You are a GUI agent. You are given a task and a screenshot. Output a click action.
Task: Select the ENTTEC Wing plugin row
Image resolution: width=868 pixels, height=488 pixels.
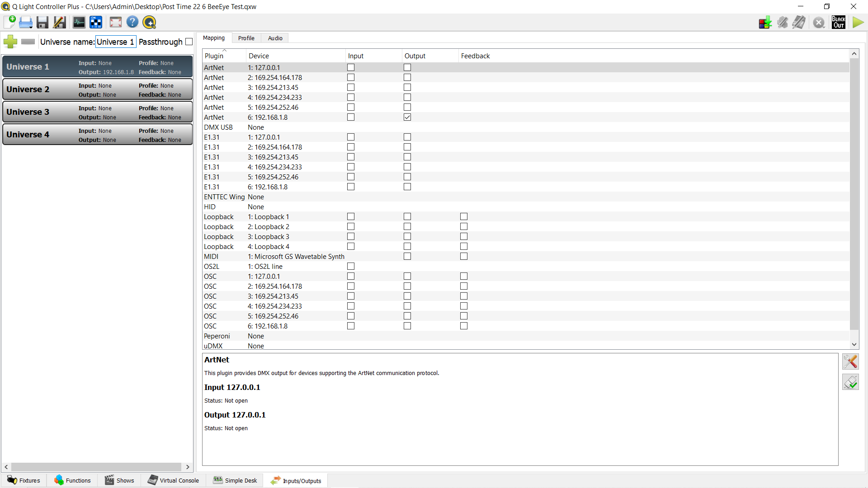coord(526,197)
